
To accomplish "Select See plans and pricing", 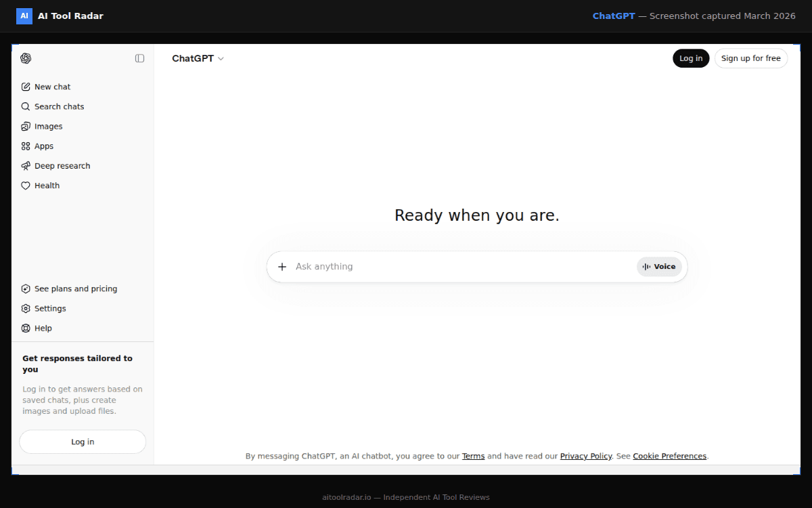I will tap(75, 289).
